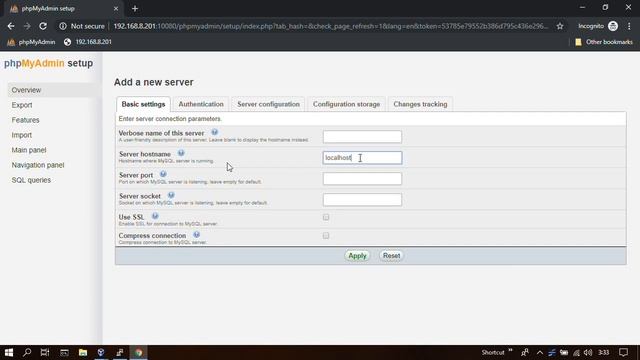640x360 pixels.
Task: Reload the phpMyAdmin setup page
Action: pos(43,26)
